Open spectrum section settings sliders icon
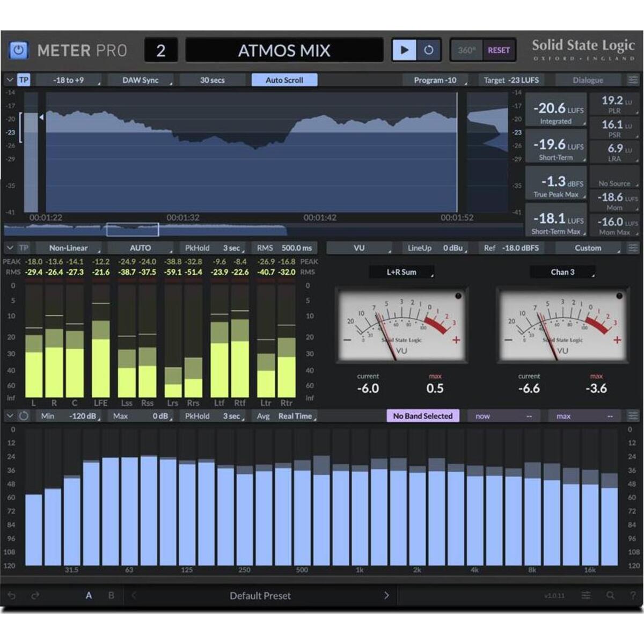The width and height of the screenshot is (644, 644). pos(633,416)
